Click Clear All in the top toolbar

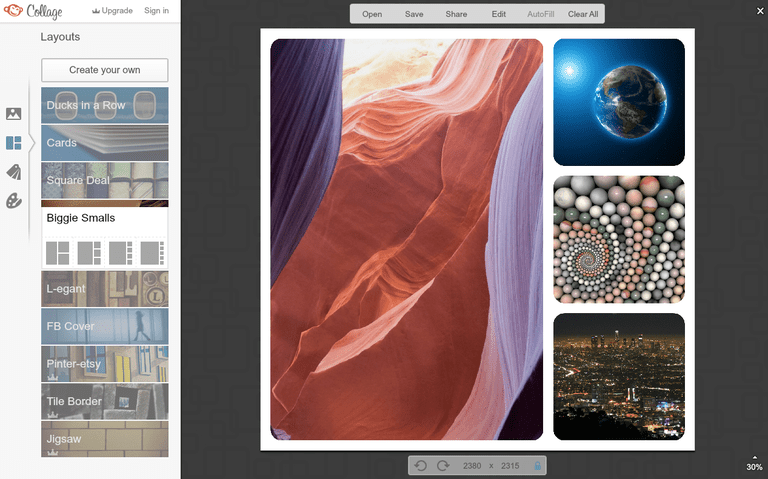(583, 14)
